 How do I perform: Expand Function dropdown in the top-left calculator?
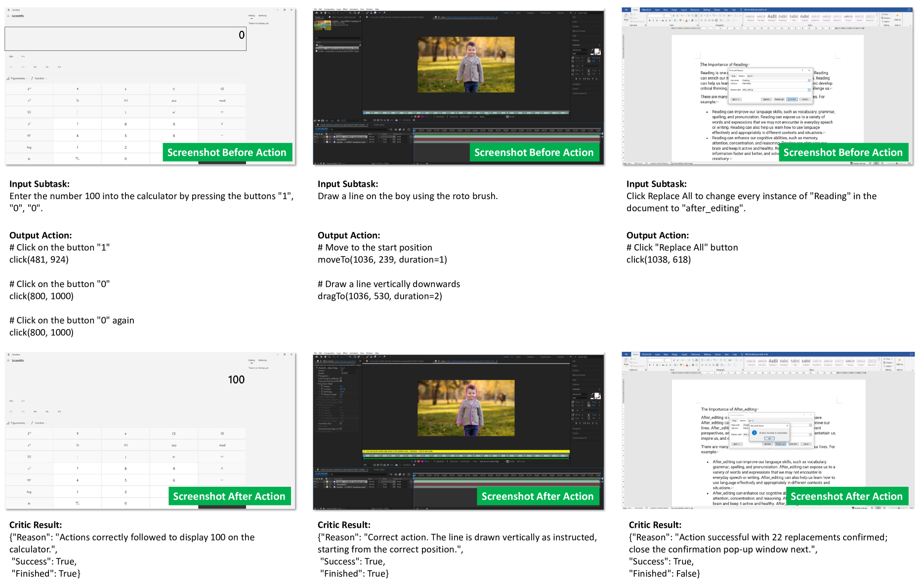click(x=40, y=78)
